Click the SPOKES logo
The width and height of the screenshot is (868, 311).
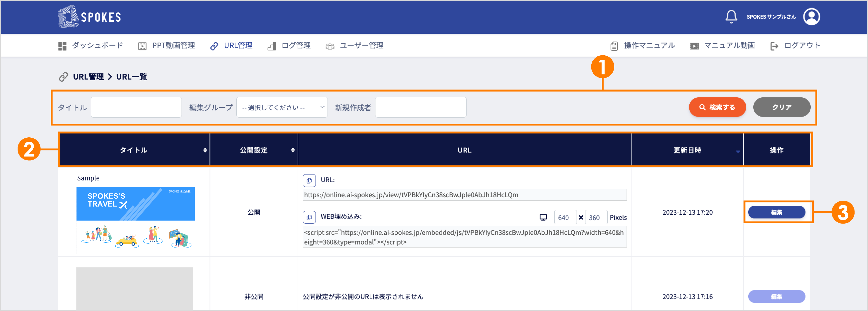(x=89, y=17)
